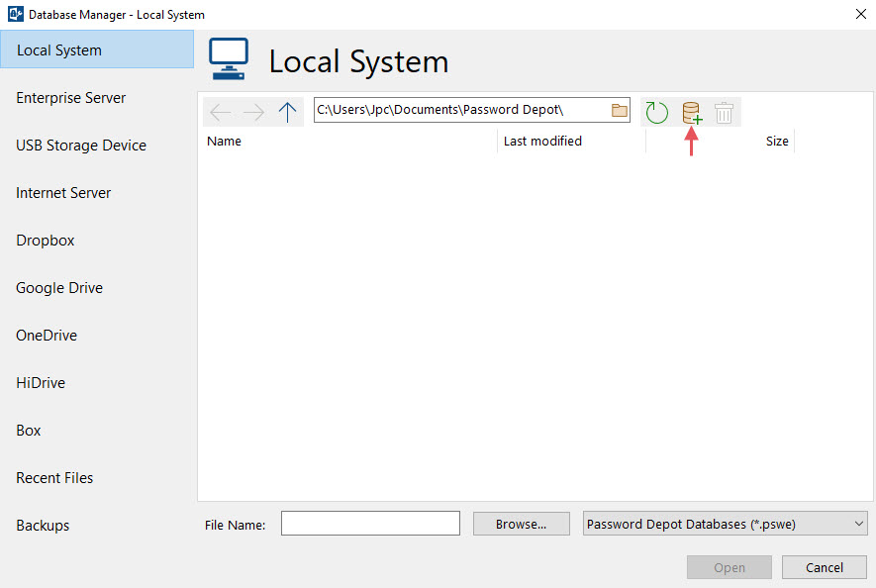Select Local System in sidebar
The image size is (876, 588).
pos(97,49)
